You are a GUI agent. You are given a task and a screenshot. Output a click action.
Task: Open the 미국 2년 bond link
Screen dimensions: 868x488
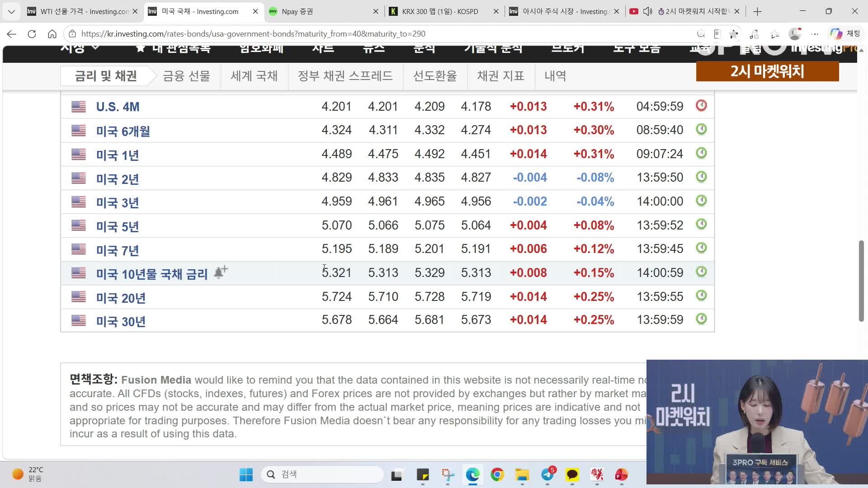point(117,179)
